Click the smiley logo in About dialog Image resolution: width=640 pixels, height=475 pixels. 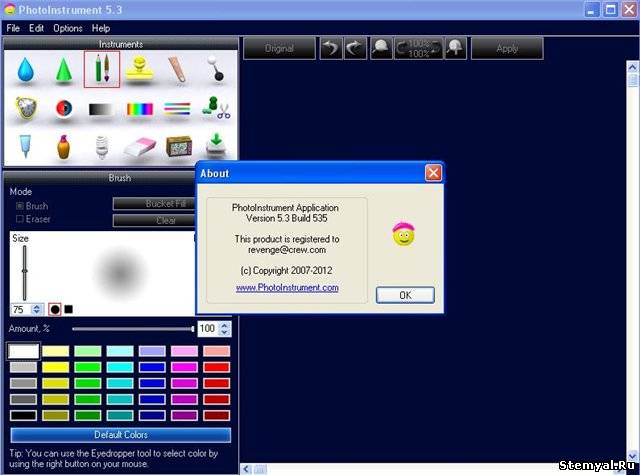(x=404, y=234)
